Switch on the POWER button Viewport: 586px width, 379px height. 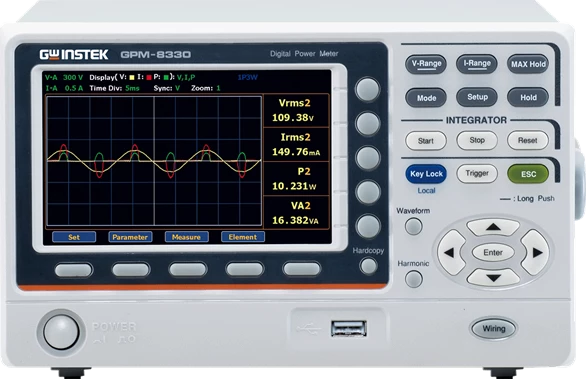pyautogui.click(x=61, y=332)
